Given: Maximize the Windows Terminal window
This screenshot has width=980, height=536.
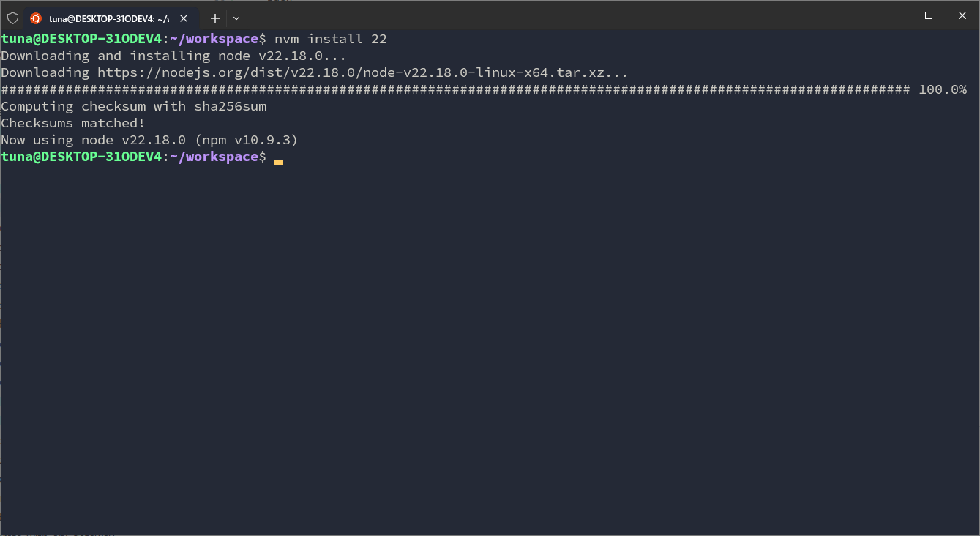Looking at the screenshot, I should (928, 15).
